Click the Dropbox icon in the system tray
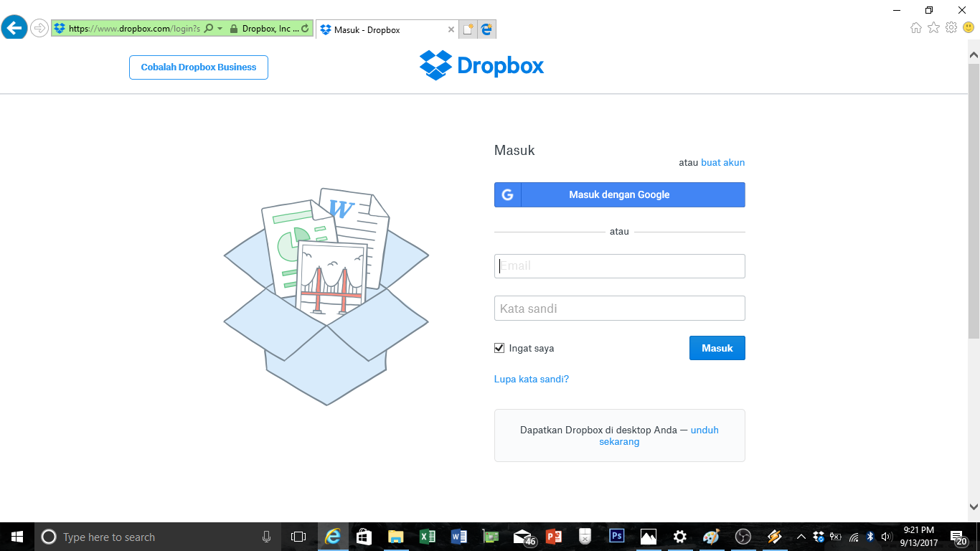This screenshot has height=551, width=980. (817, 536)
